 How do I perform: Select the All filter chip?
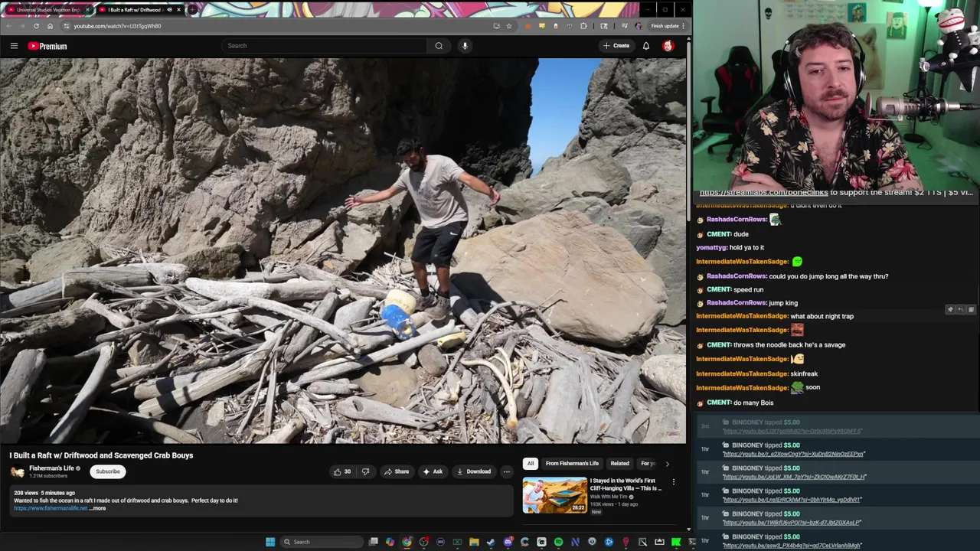(x=530, y=463)
